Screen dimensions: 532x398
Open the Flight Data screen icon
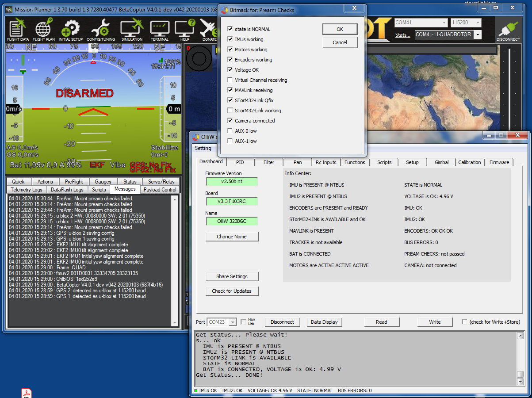(18, 29)
